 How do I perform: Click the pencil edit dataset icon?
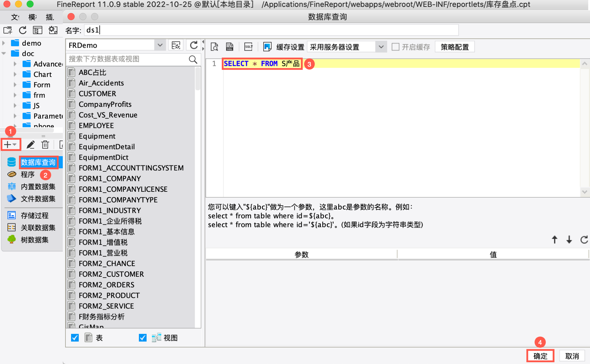31,145
